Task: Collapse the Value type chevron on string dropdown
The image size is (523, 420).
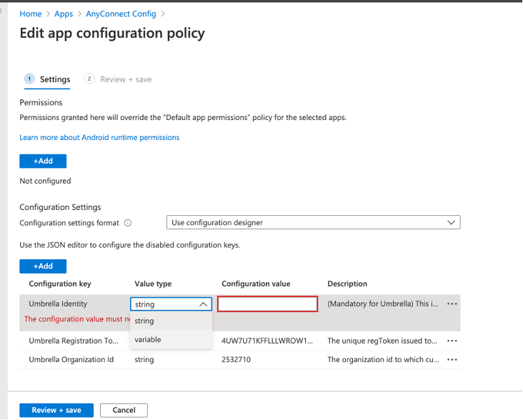Action: click(203, 304)
